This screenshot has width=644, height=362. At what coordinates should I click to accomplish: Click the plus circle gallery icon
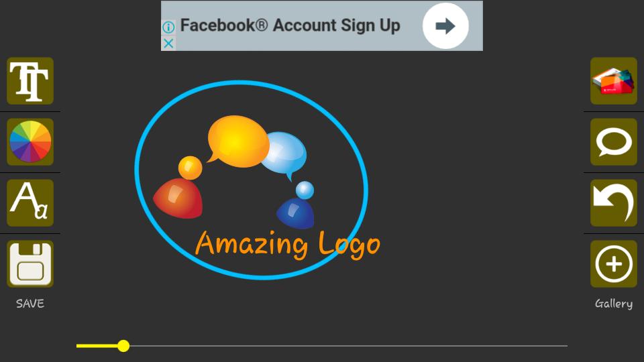[x=614, y=264]
